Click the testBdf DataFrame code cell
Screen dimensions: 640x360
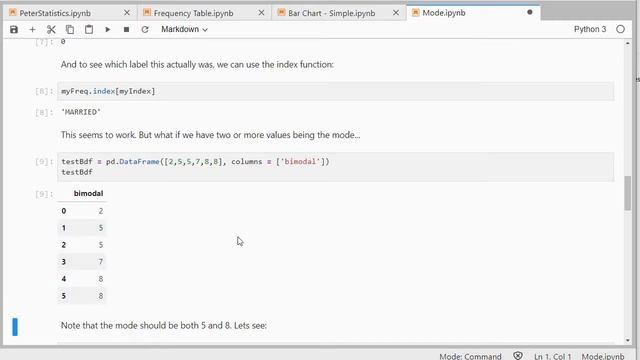[x=336, y=167]
